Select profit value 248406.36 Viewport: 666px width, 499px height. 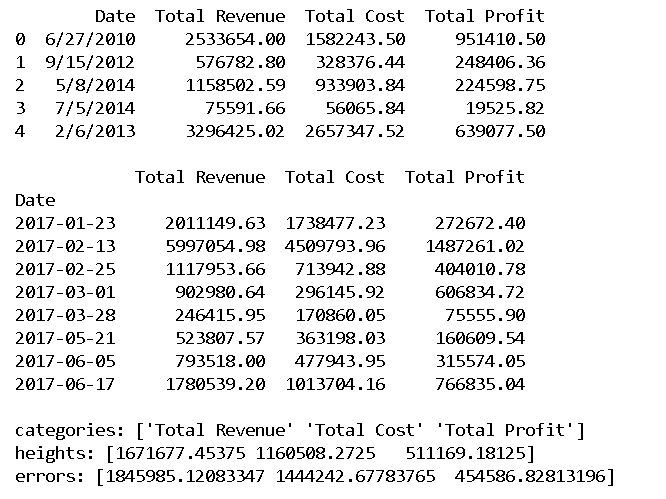[500, 62]
